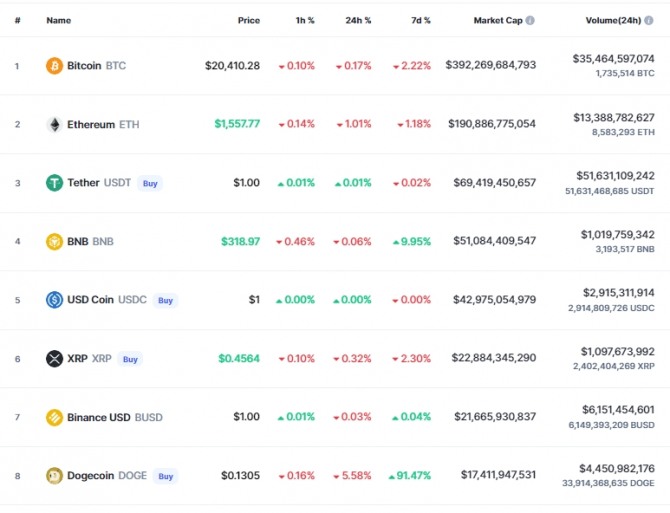
Task: Click the Binance USD logo icon
Action: coord(54,417)
